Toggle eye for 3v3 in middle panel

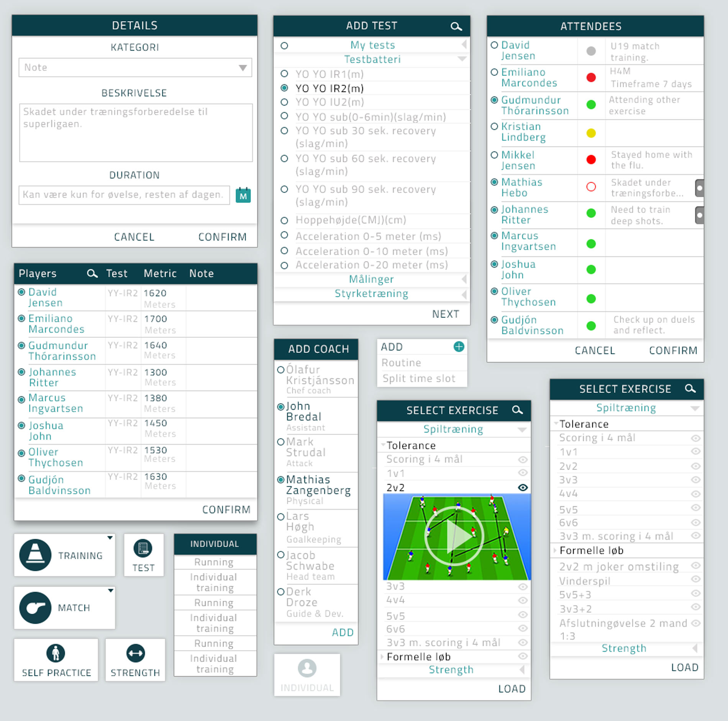[523, 587]
